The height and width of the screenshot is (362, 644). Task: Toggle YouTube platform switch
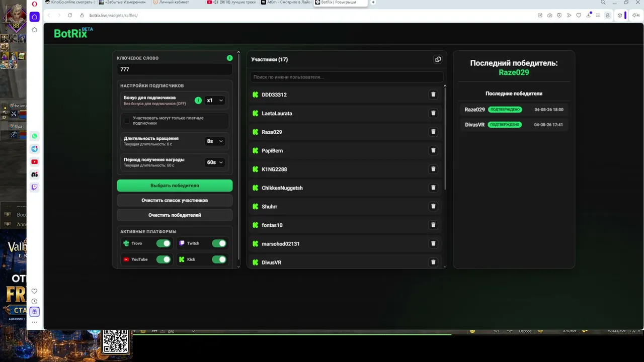coord(163,259)
